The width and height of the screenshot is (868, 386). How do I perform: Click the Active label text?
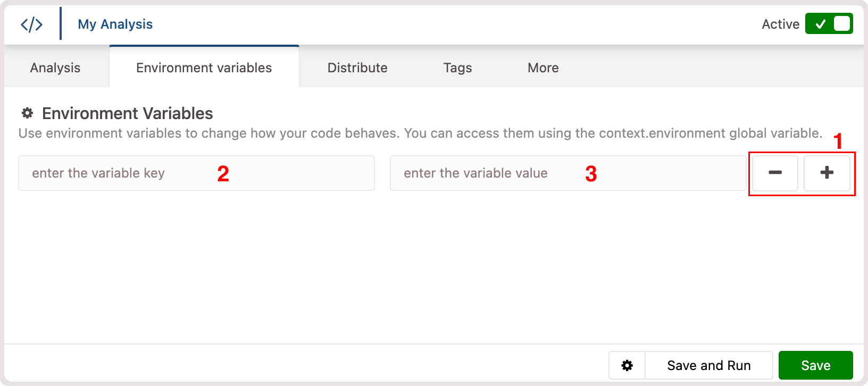pos(780,24)
